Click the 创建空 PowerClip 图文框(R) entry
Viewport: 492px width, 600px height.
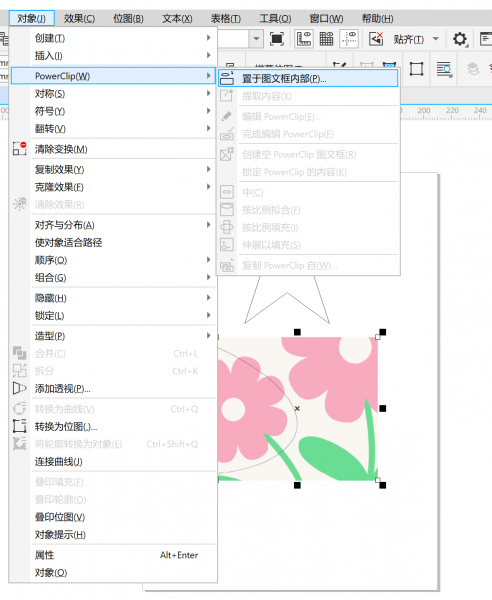[x=308, y=154]
